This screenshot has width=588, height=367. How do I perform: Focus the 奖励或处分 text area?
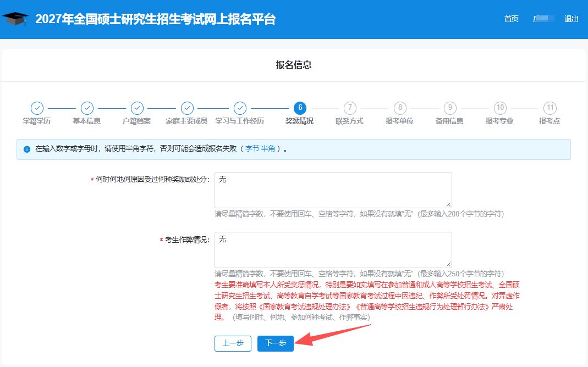pyautogui.click(x=333, y=190)
